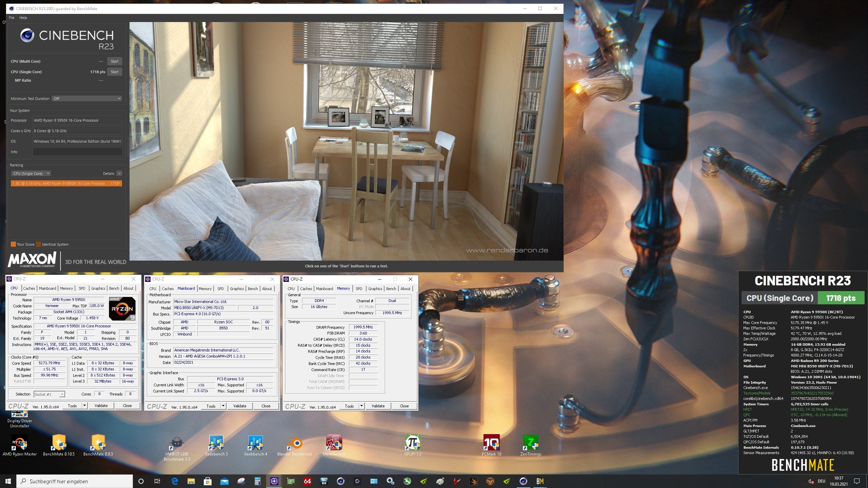Click Validate in CPU-Z CPU window
The width and height of the screenshot is (868, 488).
pos(101,406)
